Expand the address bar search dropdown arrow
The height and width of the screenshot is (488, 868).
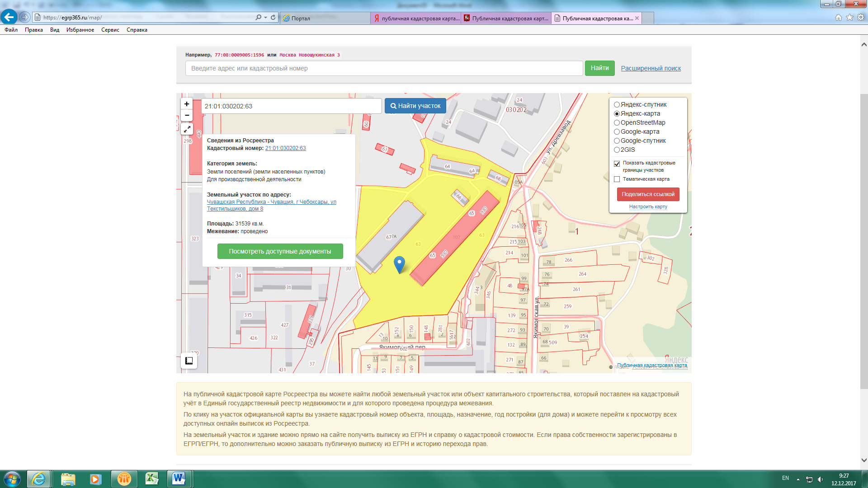click(265, 18)
